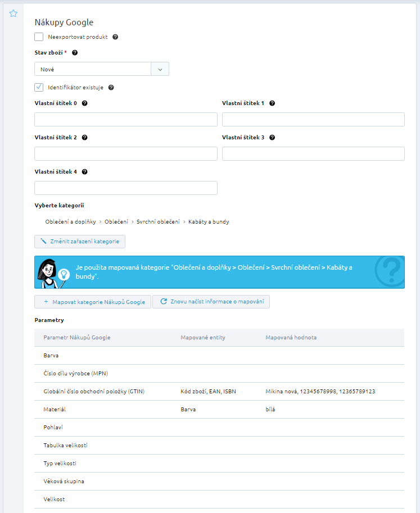Click Mapovaná hodnota column header
Image resolution: width=420 pixels, height=513 pixels.
(x=291, y=337)
